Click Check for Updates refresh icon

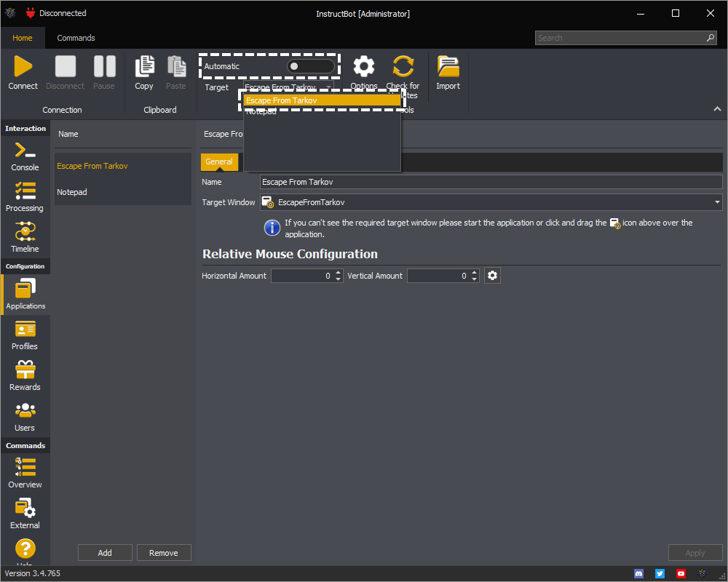tap(403, 66)
